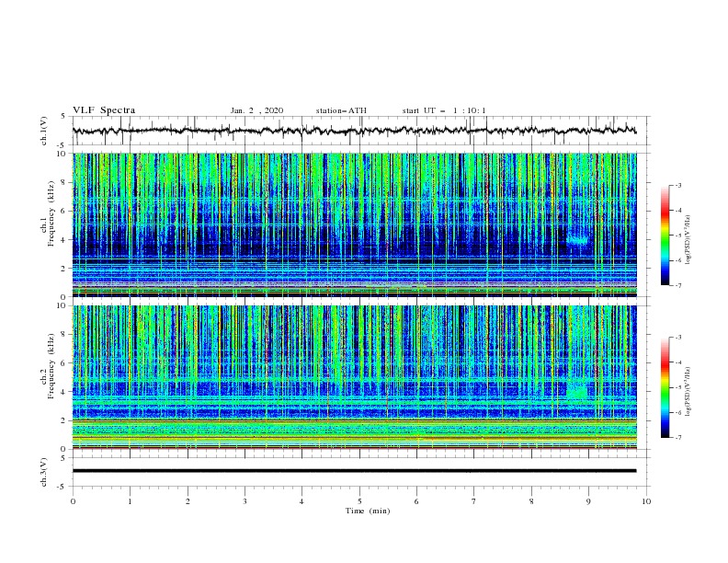Click the ch.3 flat black trace
This screenshot has height=563, width=728.
pyautogui.click(x=354, y=471)
